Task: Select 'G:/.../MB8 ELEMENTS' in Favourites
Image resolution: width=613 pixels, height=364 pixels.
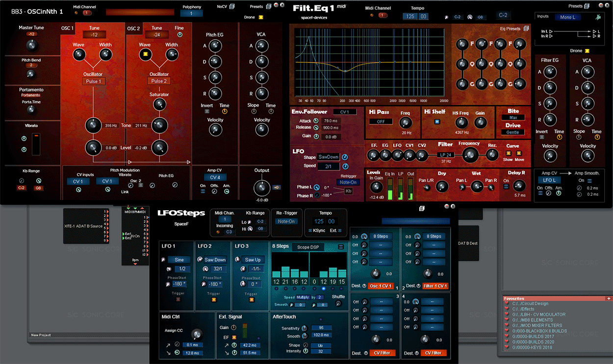Action: pos(532,320)
